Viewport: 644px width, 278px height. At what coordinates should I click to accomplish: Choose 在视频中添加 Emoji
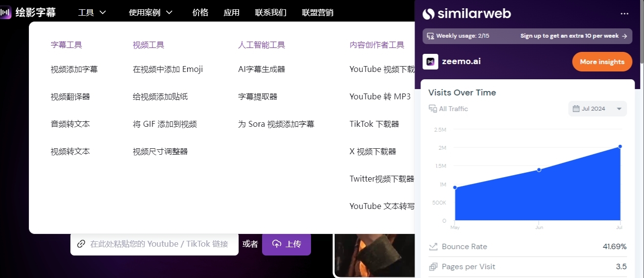click(168, 69)
